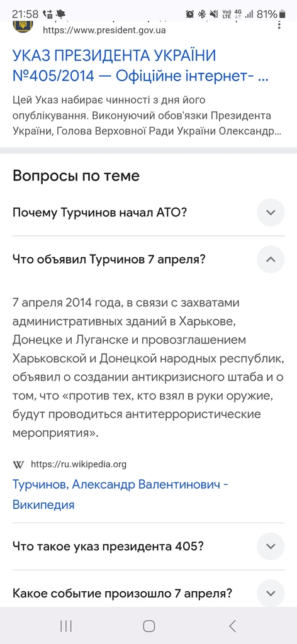Viewport: 297px width, 644px height.
Task: Tap the Bluetooth status icon
Action: tap(202, 14)
